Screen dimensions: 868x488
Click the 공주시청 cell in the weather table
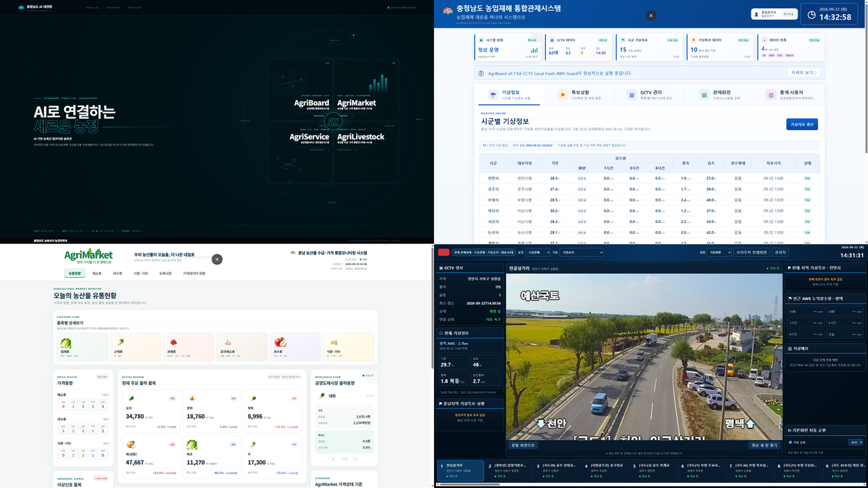pos(524,189)
